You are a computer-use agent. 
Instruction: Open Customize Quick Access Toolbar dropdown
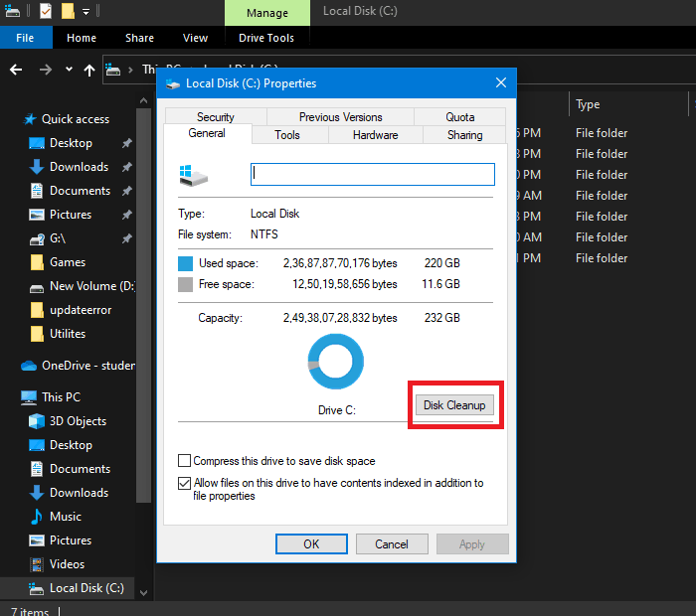coord(87,12)
